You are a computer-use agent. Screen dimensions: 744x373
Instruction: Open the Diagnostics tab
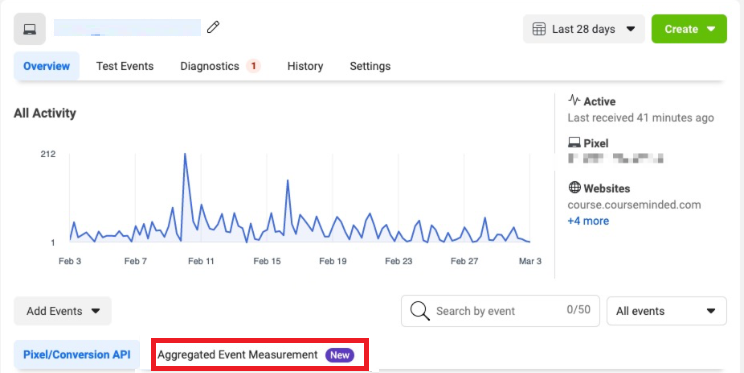210,66
